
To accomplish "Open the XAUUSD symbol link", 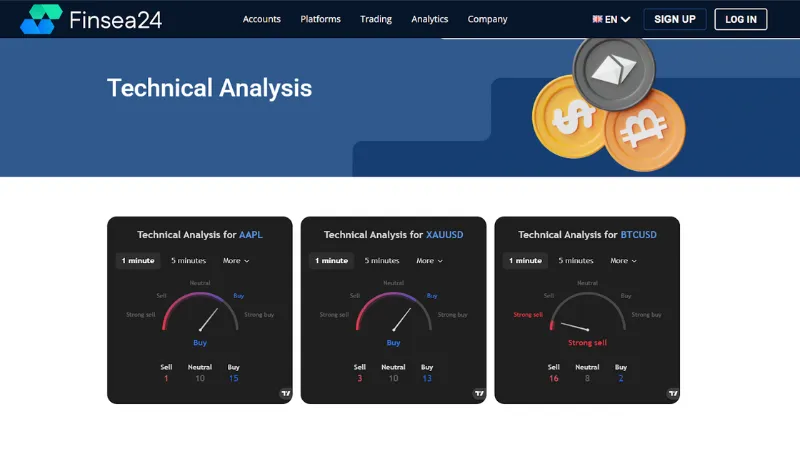I will (x=445, y=235).
